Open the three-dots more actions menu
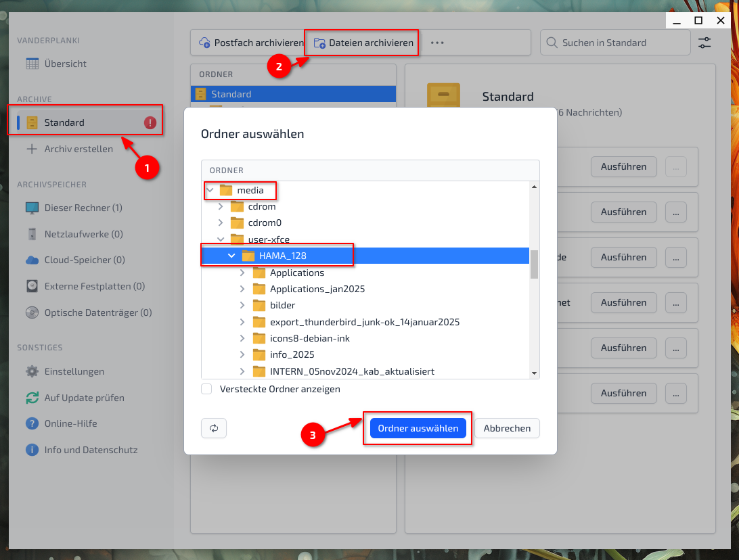The height and width of the screenshot is (560, 739). click(x=437, y=43)
